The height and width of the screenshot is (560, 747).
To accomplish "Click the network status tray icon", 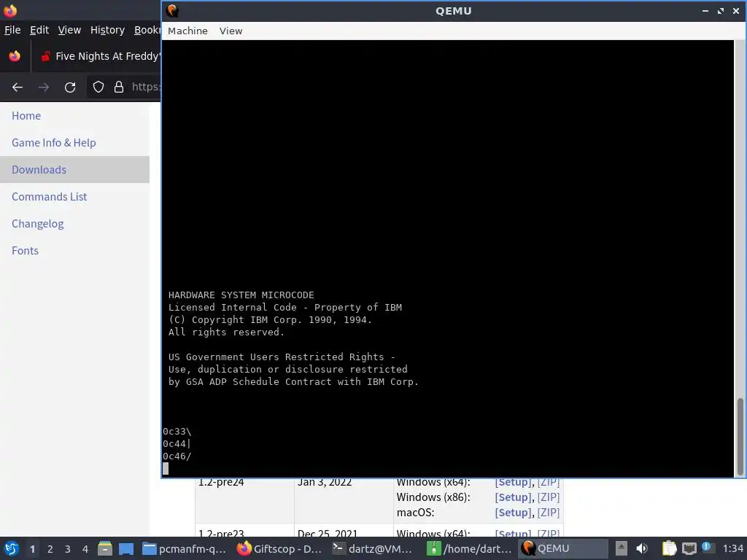I will [689, 548].
